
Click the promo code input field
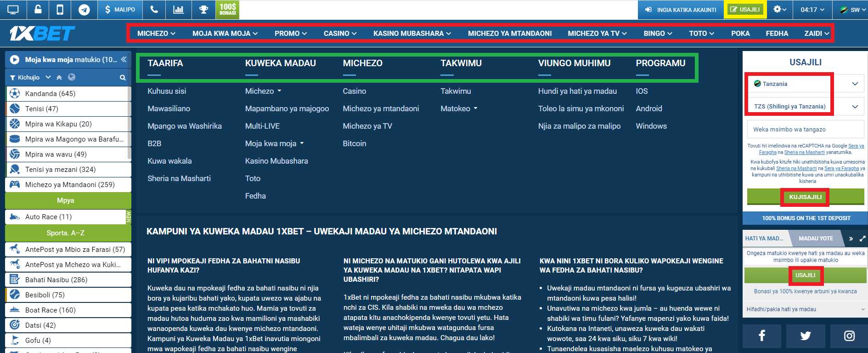(805, 130)
